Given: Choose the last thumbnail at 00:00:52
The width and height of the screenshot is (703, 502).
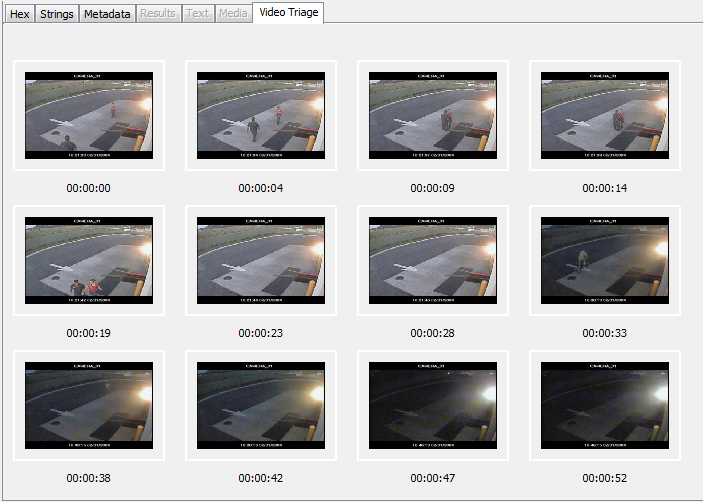Looking at the screenshot, I should pos(605,405).
